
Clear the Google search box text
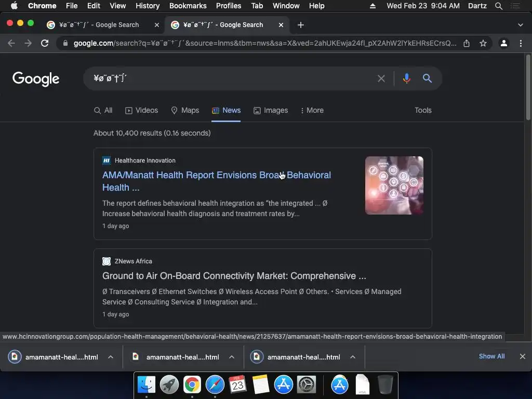click(x=381, y=78)
